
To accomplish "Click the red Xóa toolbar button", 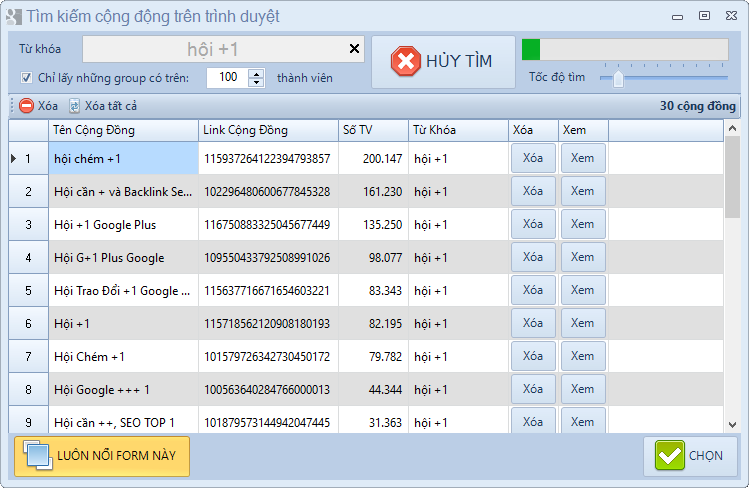I will pos(38,106).
